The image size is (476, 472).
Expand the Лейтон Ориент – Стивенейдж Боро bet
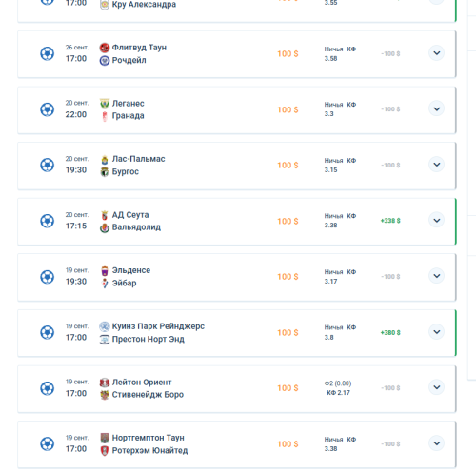pyautogui.click(x=437, y=387)
